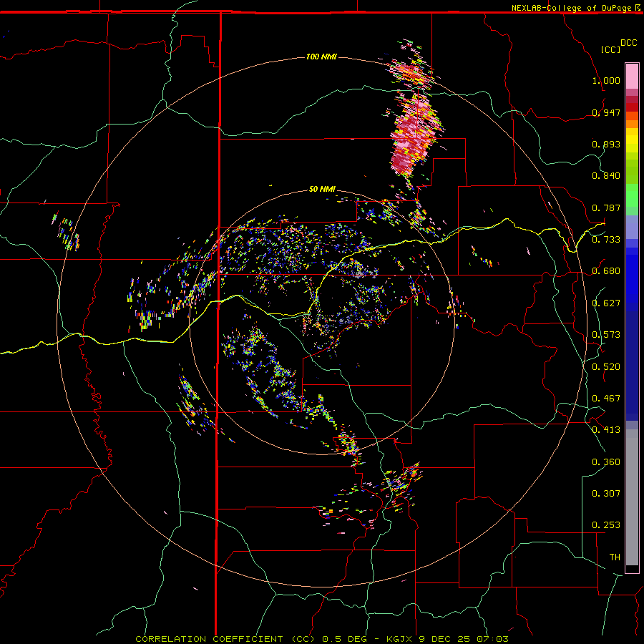Image resolution: width=644 pixels, height=644 pixels.
Task: Click the 0.253 legend value
Action: click(606, 525)
